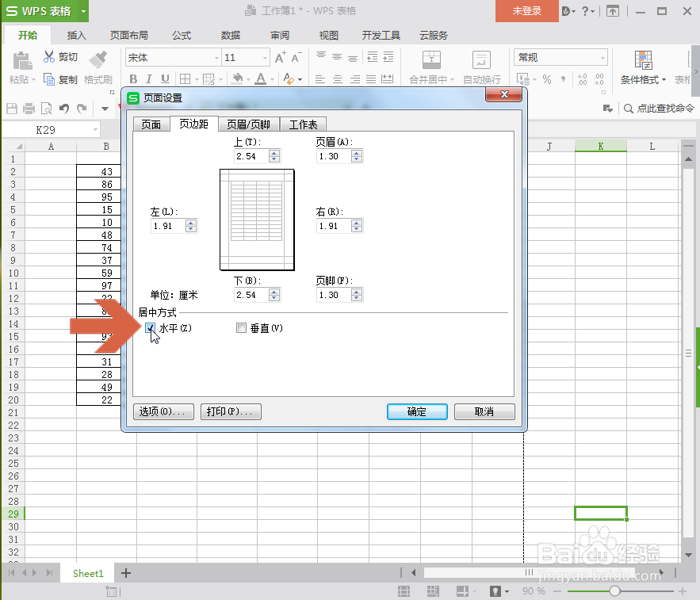Open printing via the 打印(P) button
The image size is (700, 600).
tap(230, 411)
